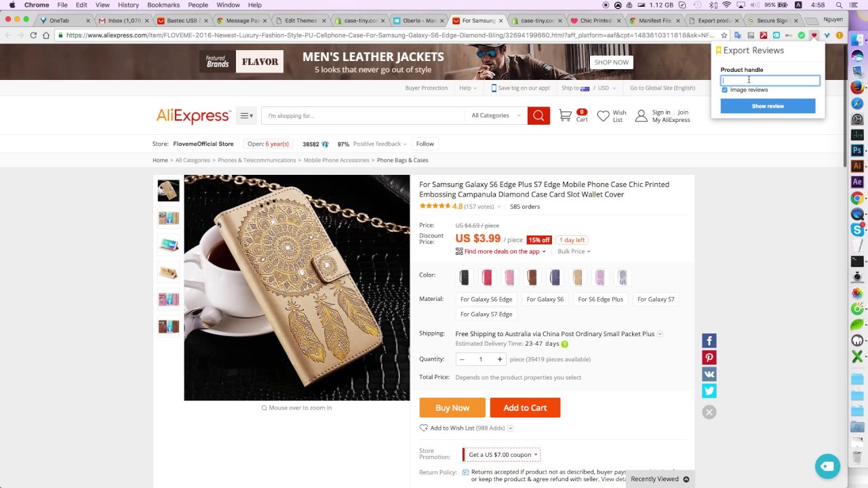Select the For Galaxy S6 Edge option
This screenshot has height=488, width=868.
pos(486,299)
